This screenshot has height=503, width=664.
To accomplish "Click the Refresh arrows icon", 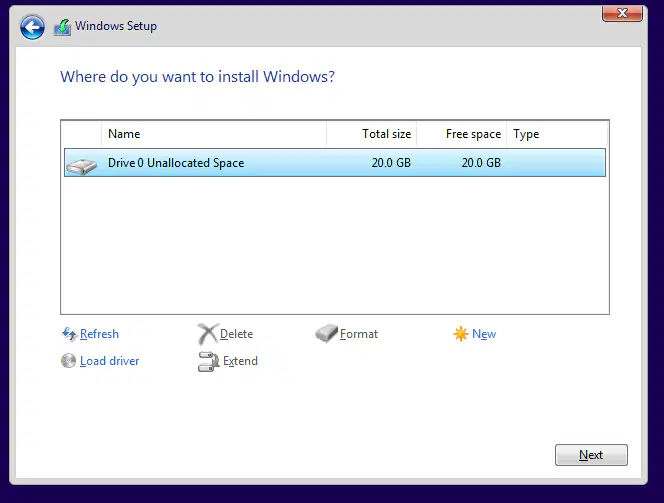I will pyautogui.click(x=69, y=334).
